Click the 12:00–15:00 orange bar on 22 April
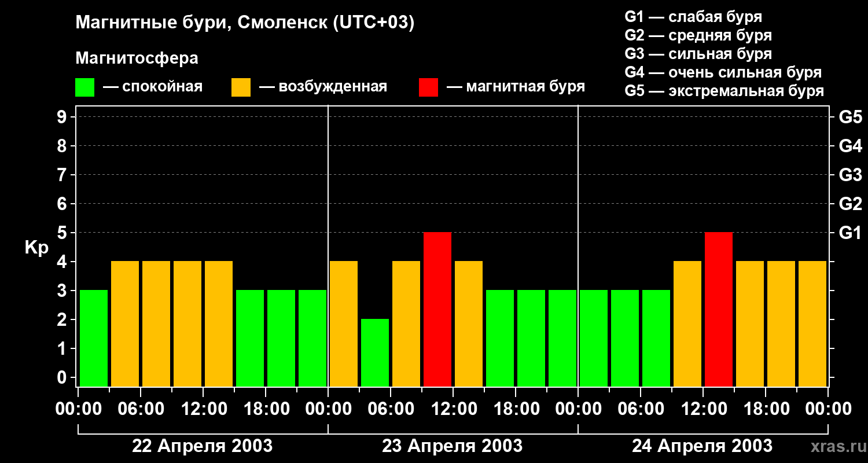This screenshot has height=463, width=868. pyautogui.click(x=219, y=324)
